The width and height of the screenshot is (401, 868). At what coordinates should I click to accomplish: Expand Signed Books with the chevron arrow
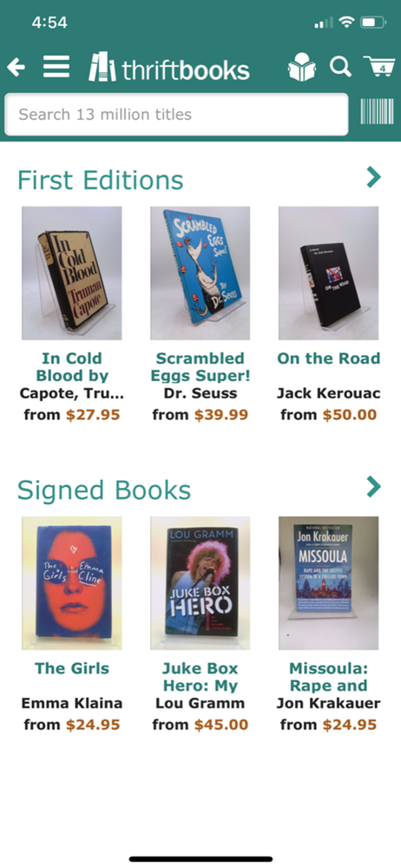click(374, 487)
